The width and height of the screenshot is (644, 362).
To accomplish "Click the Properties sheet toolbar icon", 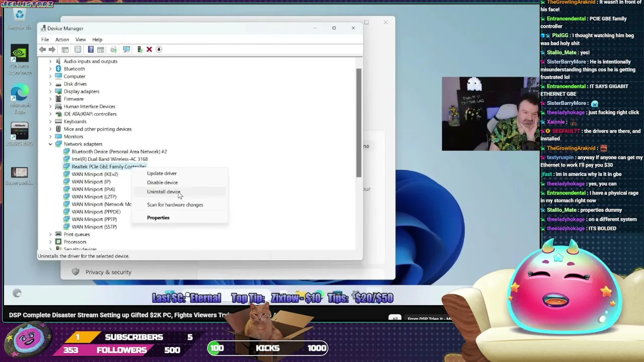I will (x=77, y=49).
